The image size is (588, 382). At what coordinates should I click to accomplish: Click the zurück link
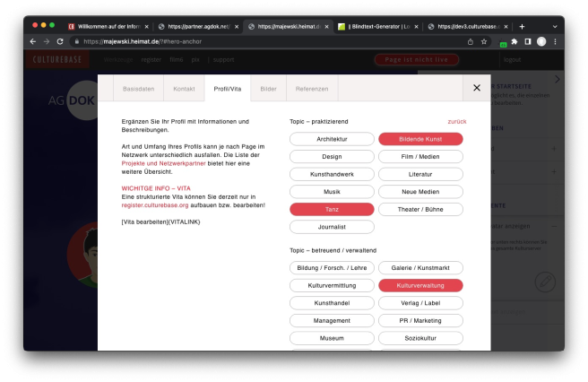pyautogui.click(x=456, y=121)
